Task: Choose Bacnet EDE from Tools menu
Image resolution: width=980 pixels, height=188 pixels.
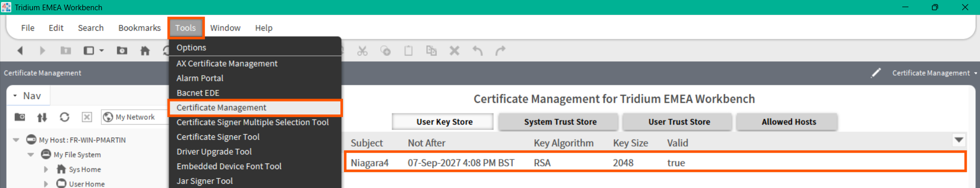Action: tap(255, 93)
